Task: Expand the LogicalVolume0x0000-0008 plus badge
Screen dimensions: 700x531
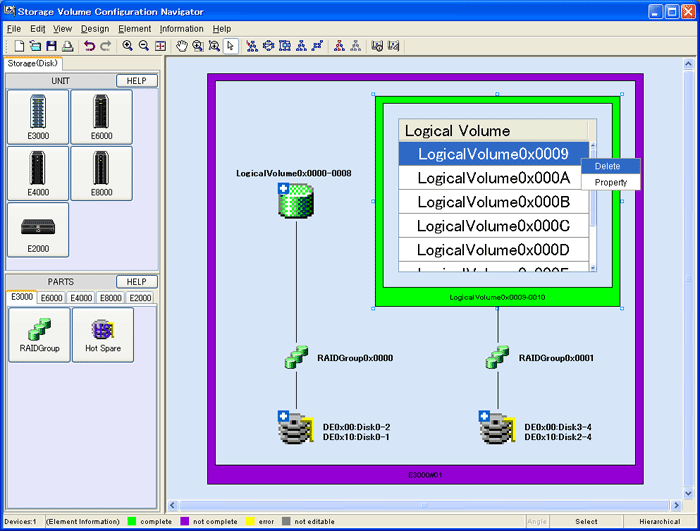Action: click(283, 188)
